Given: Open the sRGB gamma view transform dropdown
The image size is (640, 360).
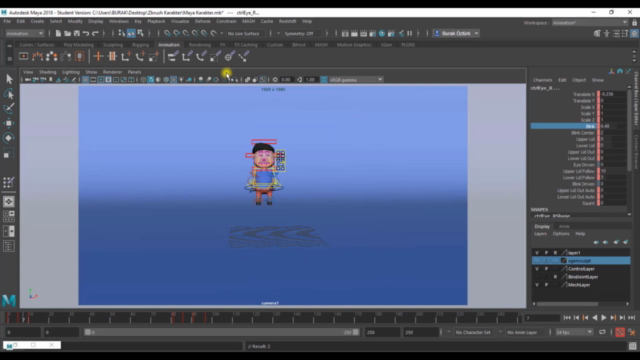Looking at the screenshot, I should (356, 80).
